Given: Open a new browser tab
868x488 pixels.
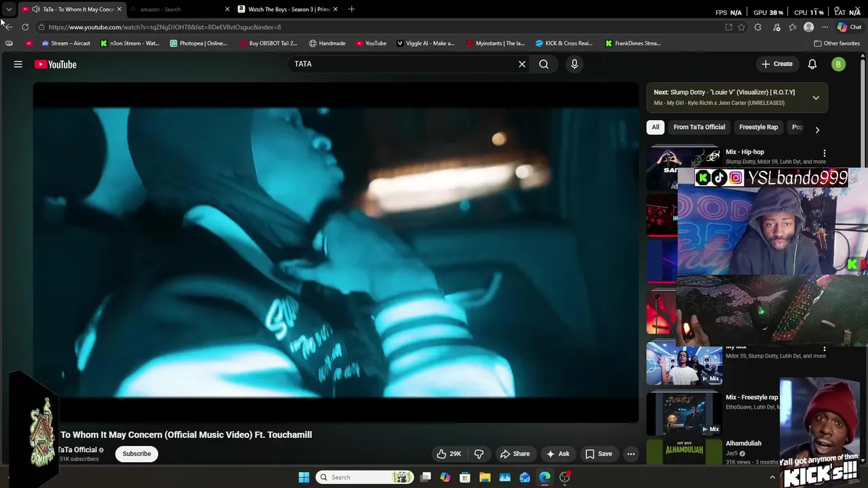Looking at the screenshot, I should (x=351, y=9).
